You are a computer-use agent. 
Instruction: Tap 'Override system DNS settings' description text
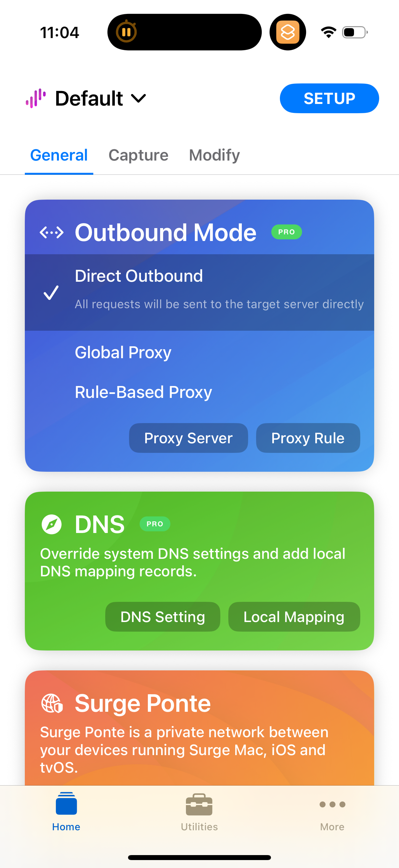193,562
